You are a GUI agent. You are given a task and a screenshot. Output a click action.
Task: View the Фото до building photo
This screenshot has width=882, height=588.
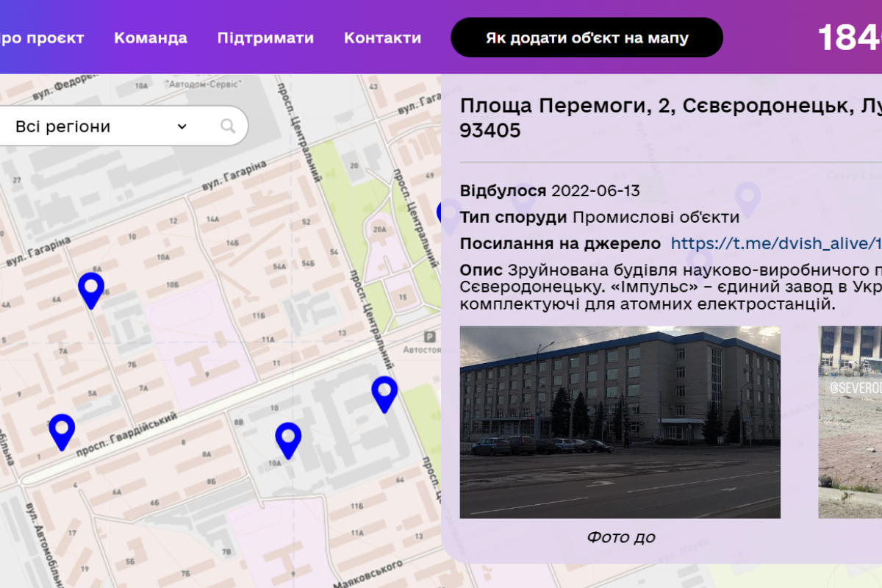[x=620, y=422]
